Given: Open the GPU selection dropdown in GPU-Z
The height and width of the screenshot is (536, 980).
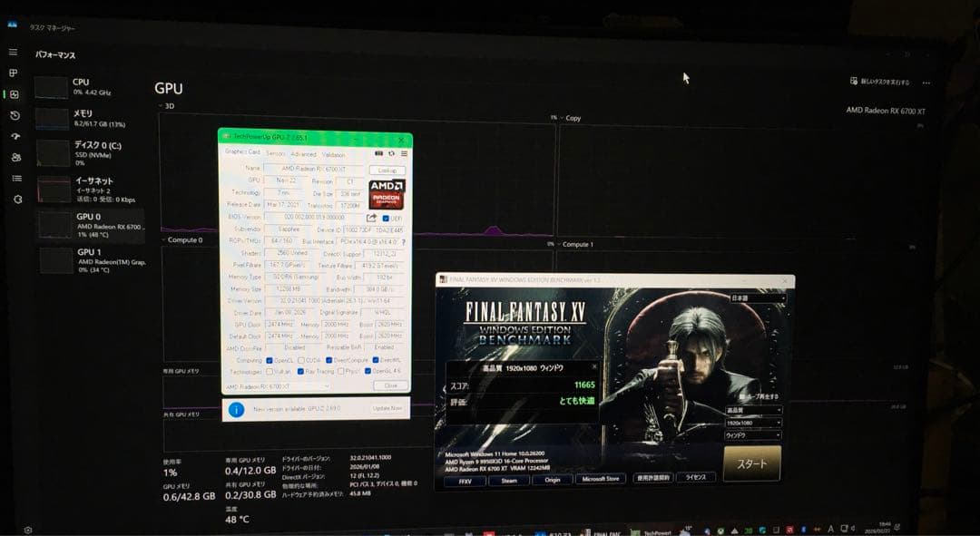Looking at the screenshot, I should 277,386.
